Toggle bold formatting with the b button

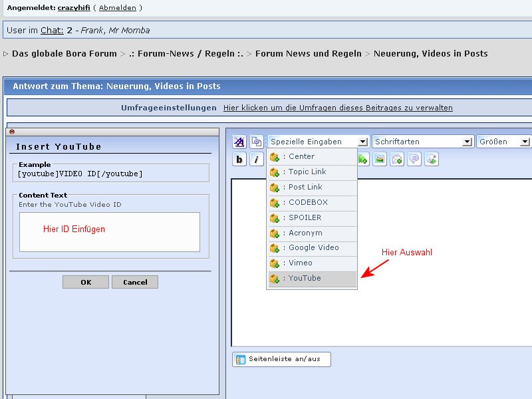point(239,159)
